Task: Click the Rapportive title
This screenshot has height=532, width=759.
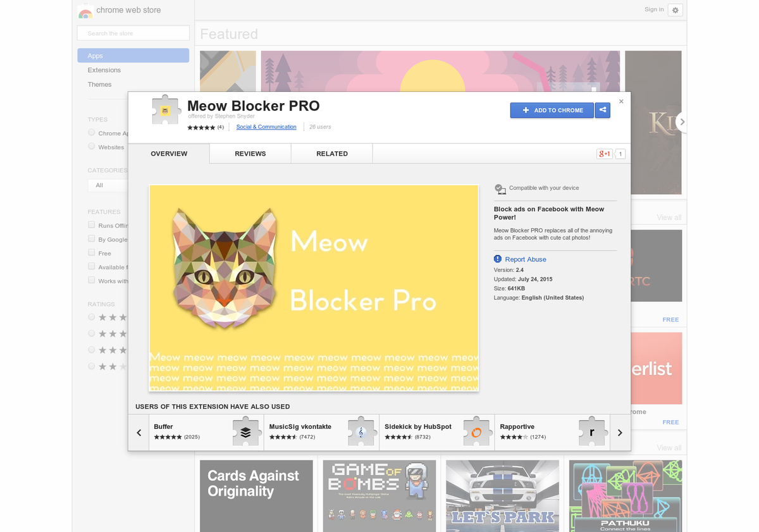Action: (x=517, y=427)
